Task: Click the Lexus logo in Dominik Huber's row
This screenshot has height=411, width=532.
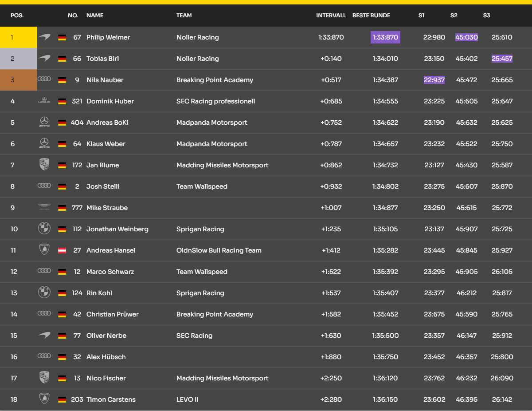Action: click(44, 101)
